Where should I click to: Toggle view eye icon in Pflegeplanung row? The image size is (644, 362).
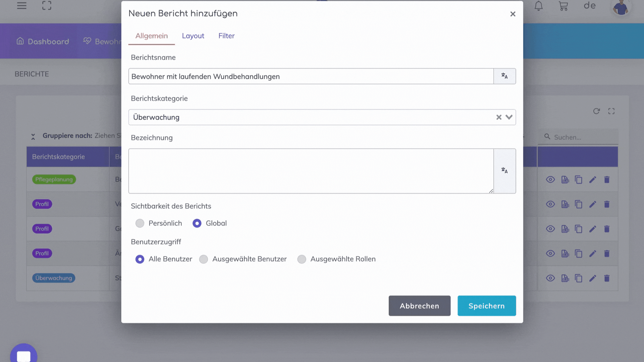point(550,180)
